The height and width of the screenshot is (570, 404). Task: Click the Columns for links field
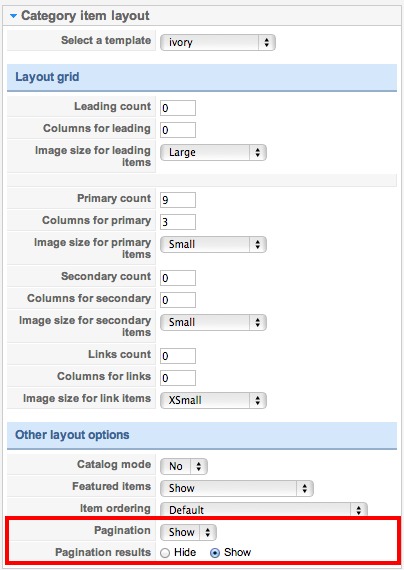click(178, 378)
